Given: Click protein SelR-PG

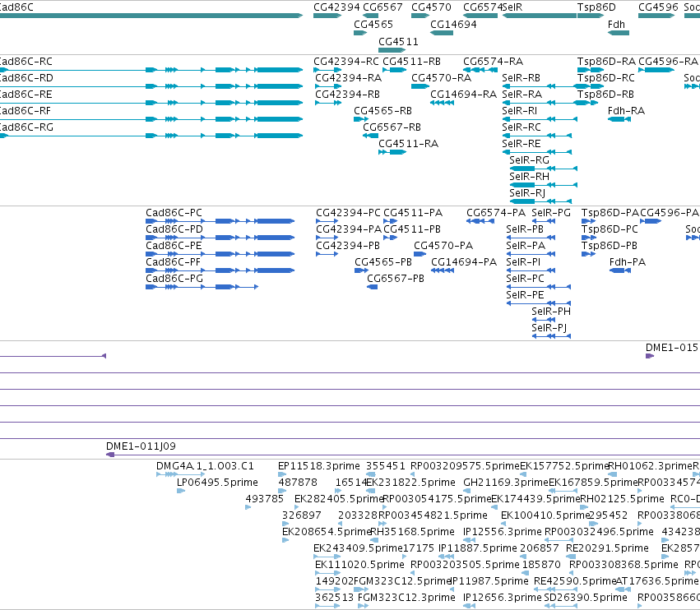Looking at the screenshot, I should 551,213.
